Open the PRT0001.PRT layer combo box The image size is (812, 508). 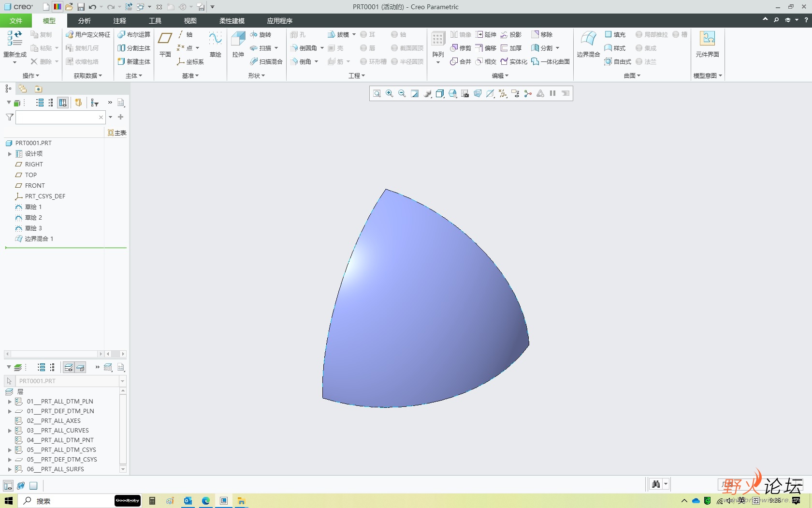point(122,381)
